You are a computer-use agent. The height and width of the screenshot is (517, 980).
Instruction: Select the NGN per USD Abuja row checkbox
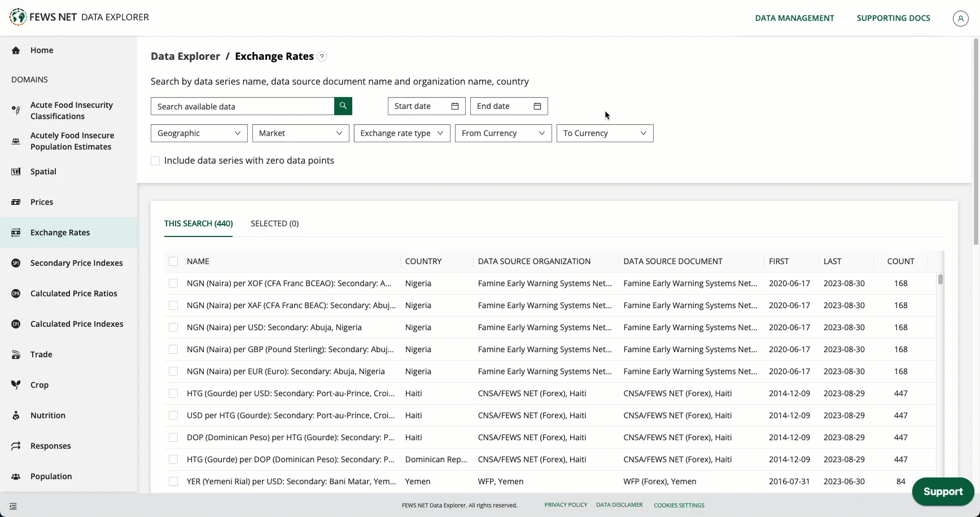point(173,327)
